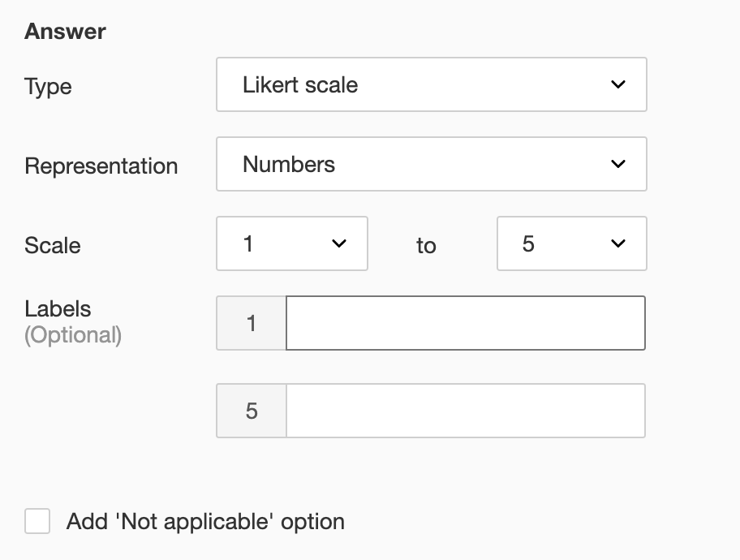Click the "Scale" field label

coord(53,245)
